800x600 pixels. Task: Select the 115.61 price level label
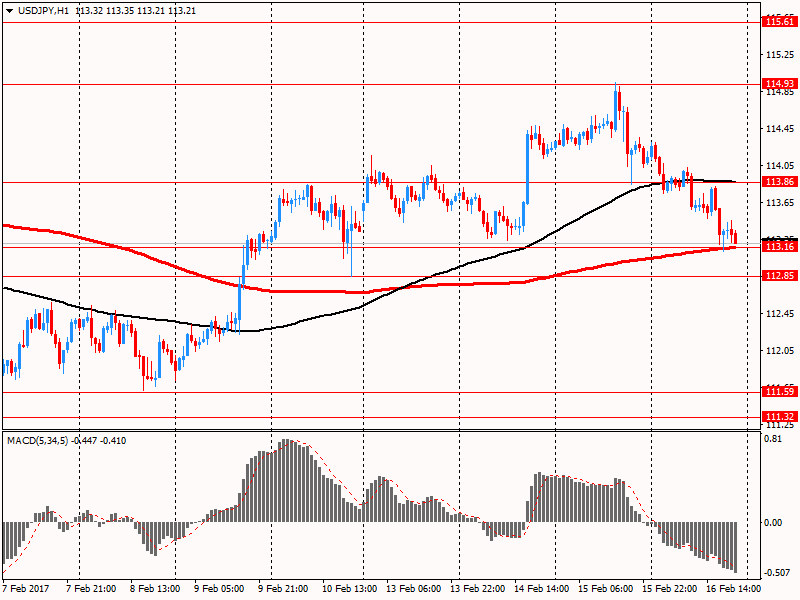[x=780, y=21]
